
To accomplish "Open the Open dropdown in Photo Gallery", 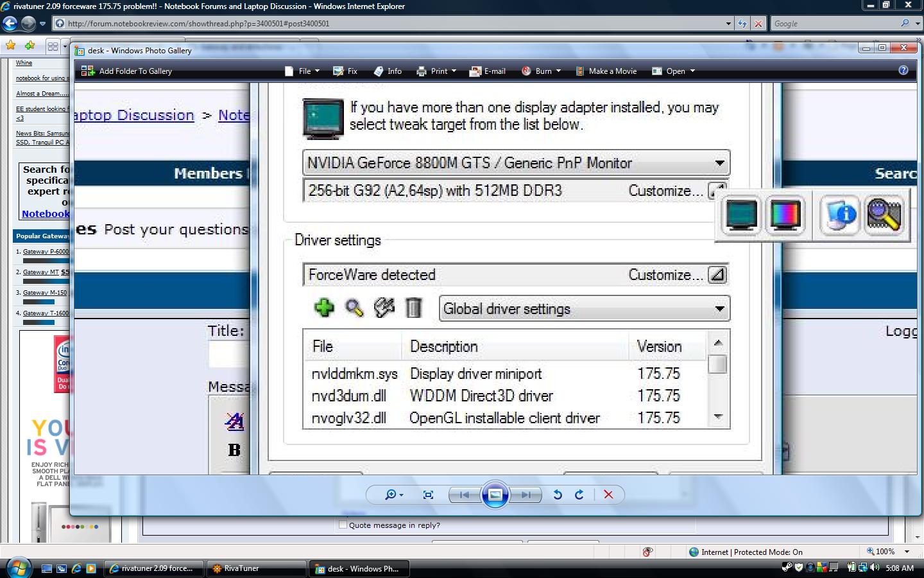I will (x=673, y=71).
